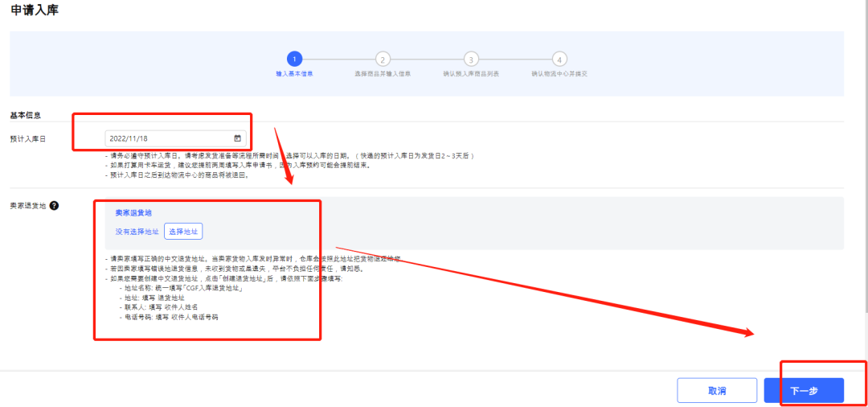Click step label 确认物流中心并提交

559,74
